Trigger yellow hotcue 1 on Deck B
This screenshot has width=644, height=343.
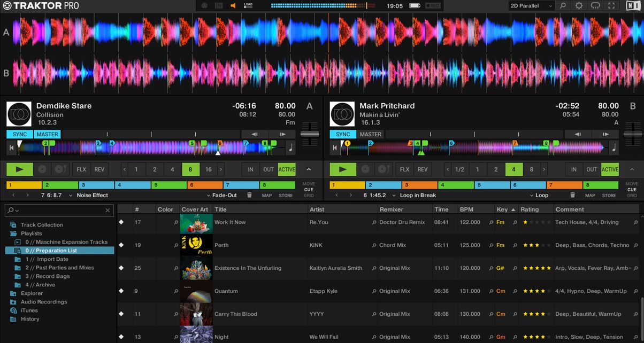coord(347,185)
